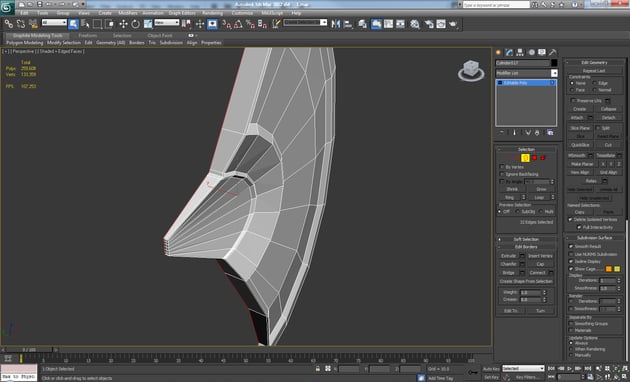Enable the Ignore Backfacing checkbox
Image resolution: width=630 pixels, height=382 pixels.
pyautogui.click(x=502, y=174)
